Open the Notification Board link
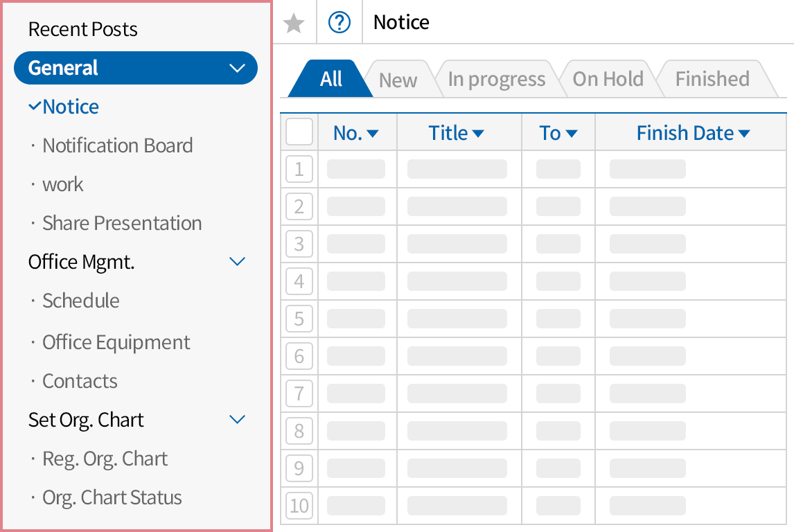The height and width of the screenshot is (532, 794). click(118, 145)
